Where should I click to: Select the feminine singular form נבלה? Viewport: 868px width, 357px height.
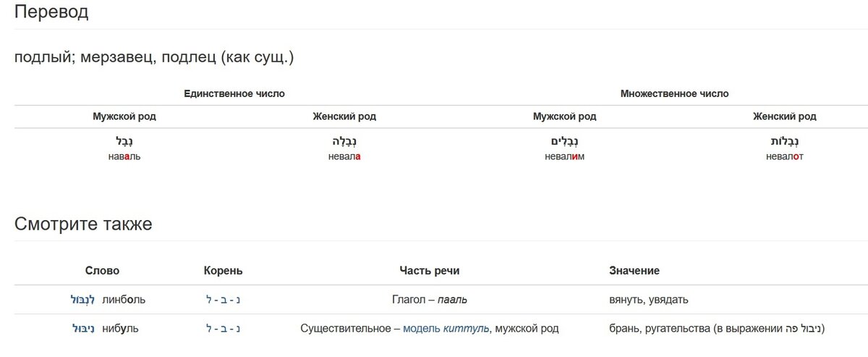pyautogui.click(x=344, y=142)
